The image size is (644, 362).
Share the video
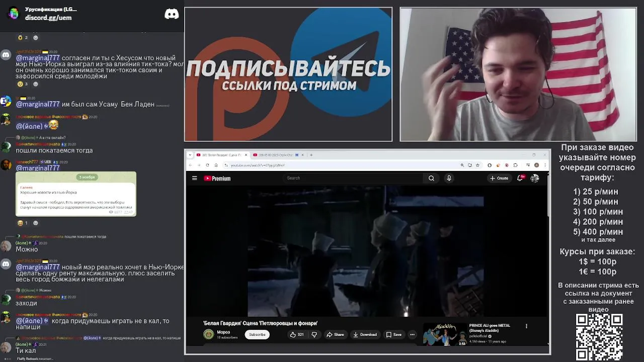(335, 334)
